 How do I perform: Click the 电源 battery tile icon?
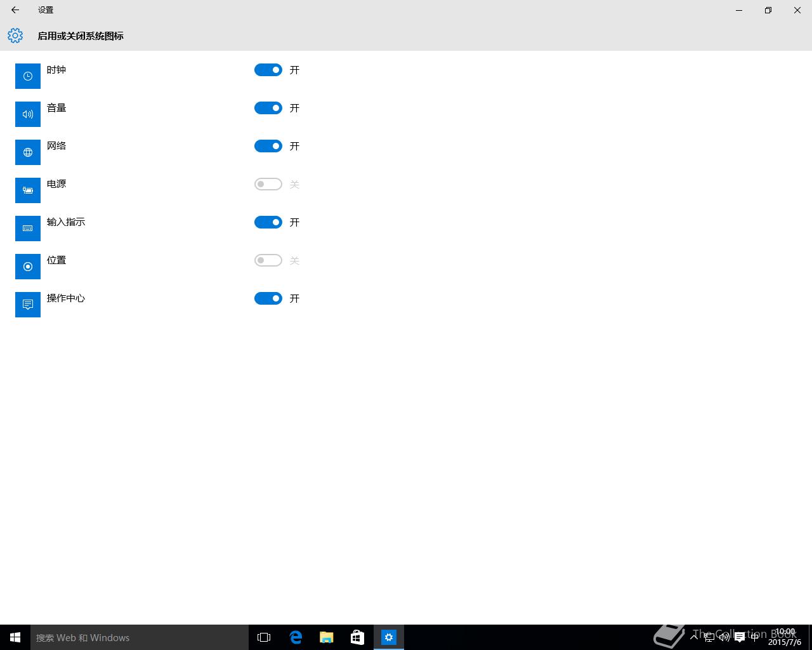coord(28,190)
